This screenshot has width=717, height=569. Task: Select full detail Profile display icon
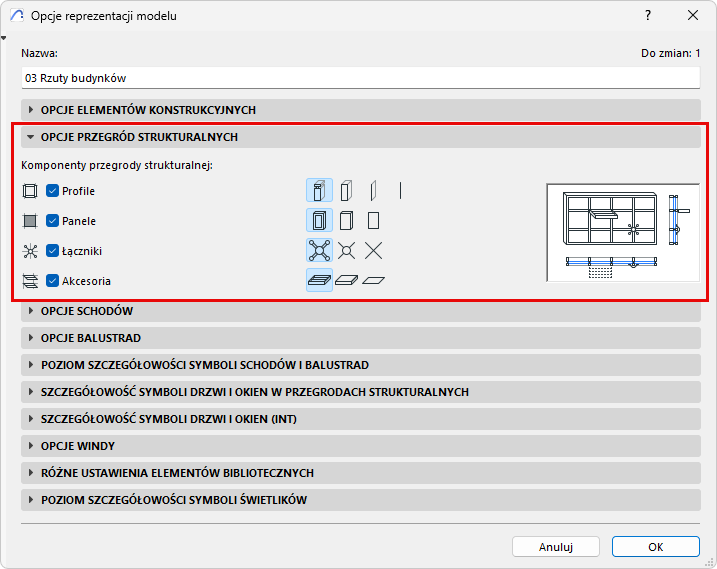click(319, 191)
